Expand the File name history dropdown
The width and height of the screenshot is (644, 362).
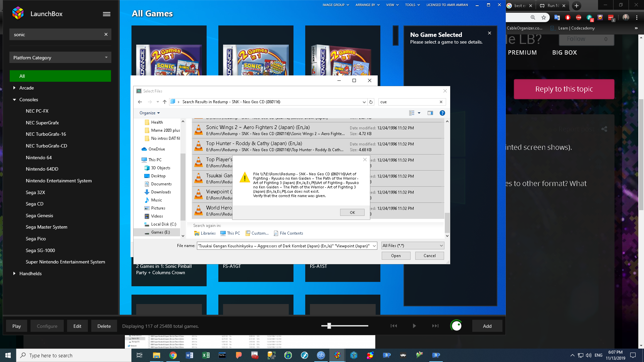[374, 246]
